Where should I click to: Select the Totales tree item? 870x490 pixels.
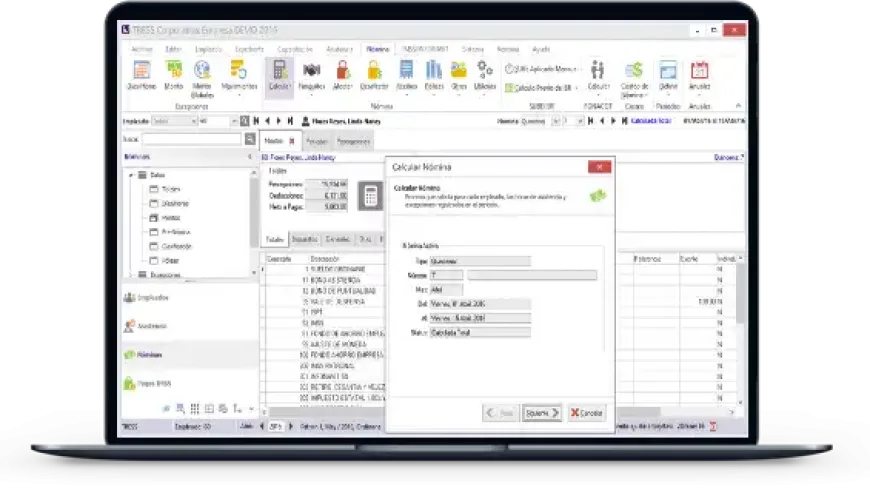coord(170,188)
